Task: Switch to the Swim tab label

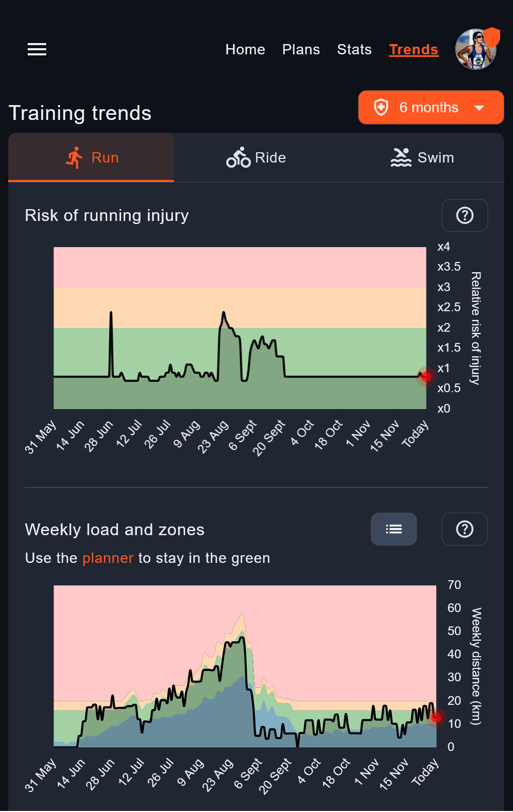Action: coord(436,158)
